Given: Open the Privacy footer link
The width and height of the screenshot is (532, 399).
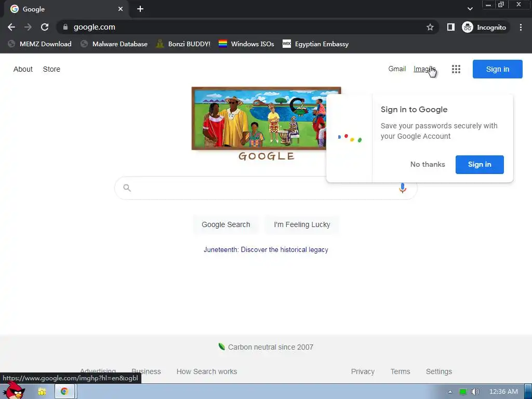Looking at the screenshot, I should [363, 371].
